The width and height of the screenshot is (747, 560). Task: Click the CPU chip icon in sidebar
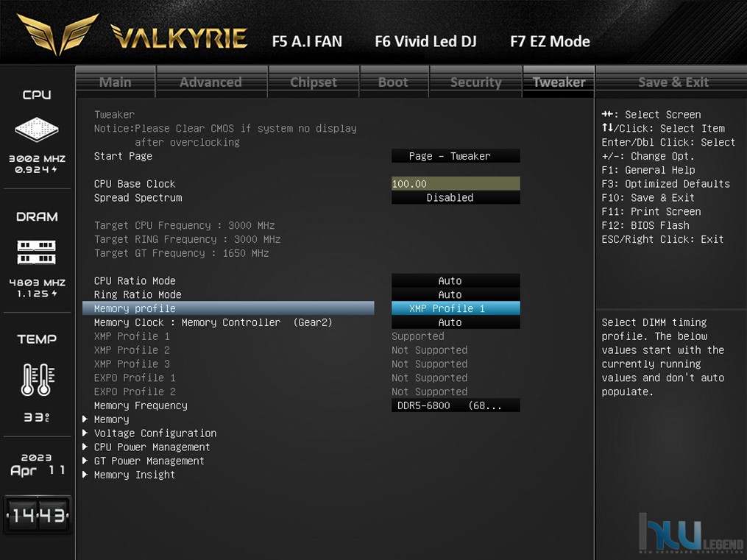37,129
